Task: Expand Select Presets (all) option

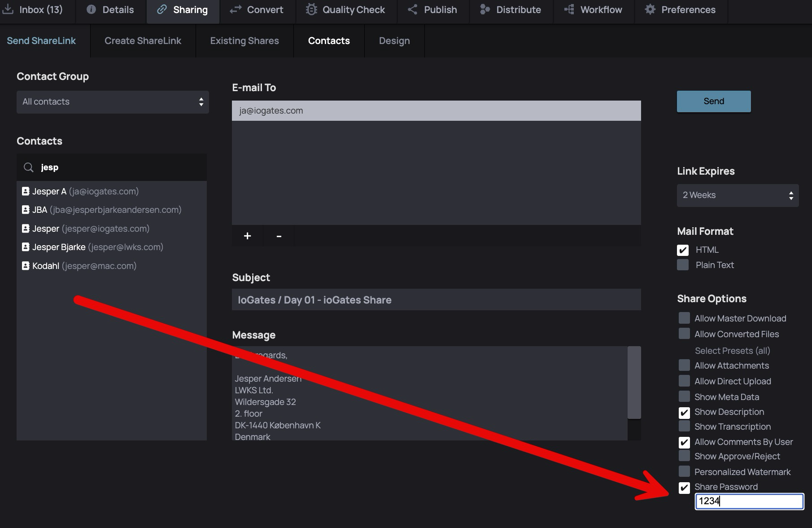Action: coord(732,351)
